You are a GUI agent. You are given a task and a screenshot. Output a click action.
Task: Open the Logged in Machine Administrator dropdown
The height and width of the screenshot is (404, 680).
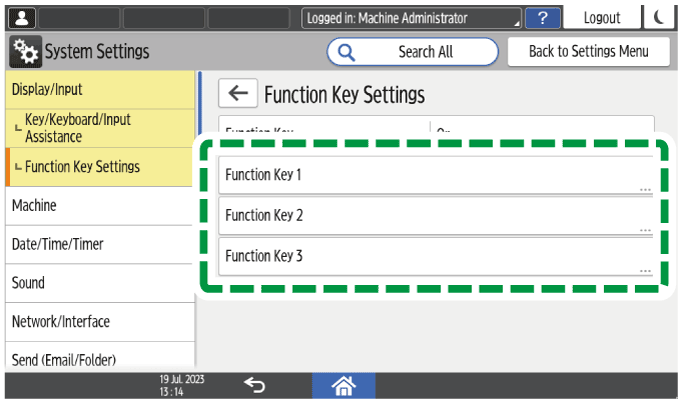[x=412, y=17]
